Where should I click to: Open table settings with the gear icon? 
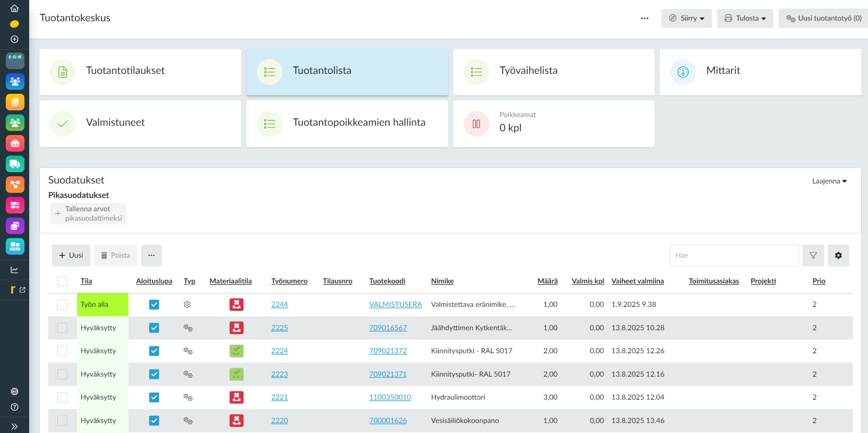pyautogui.click(x=838, y=255)
